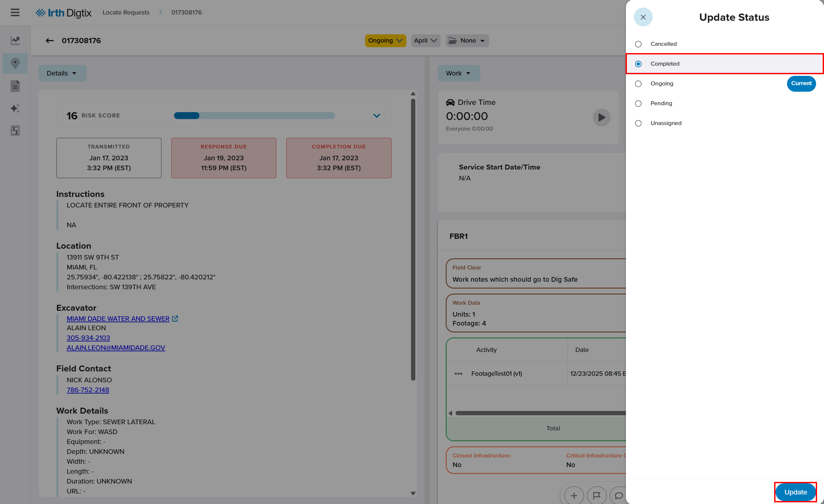This screenshot has height=504, width=824.
Task: Click the flag icon at bottom
Action: (596, 495)
